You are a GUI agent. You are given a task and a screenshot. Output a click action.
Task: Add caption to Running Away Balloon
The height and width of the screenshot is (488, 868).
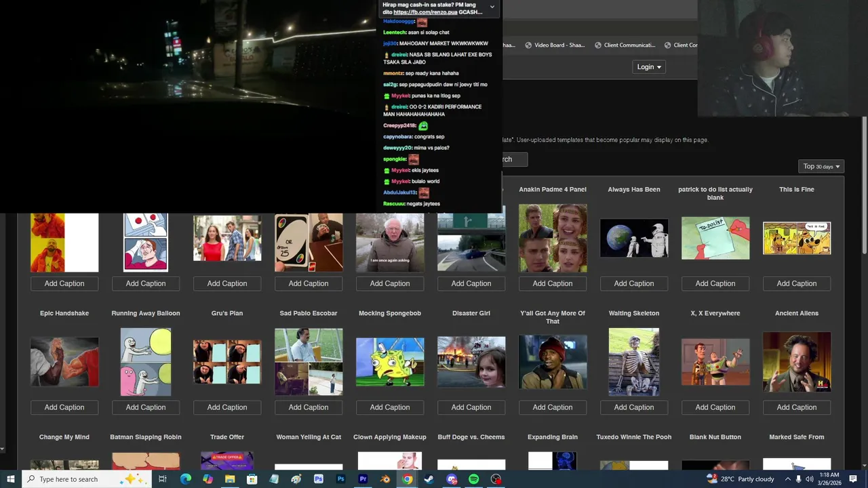[x=146, y=407]
